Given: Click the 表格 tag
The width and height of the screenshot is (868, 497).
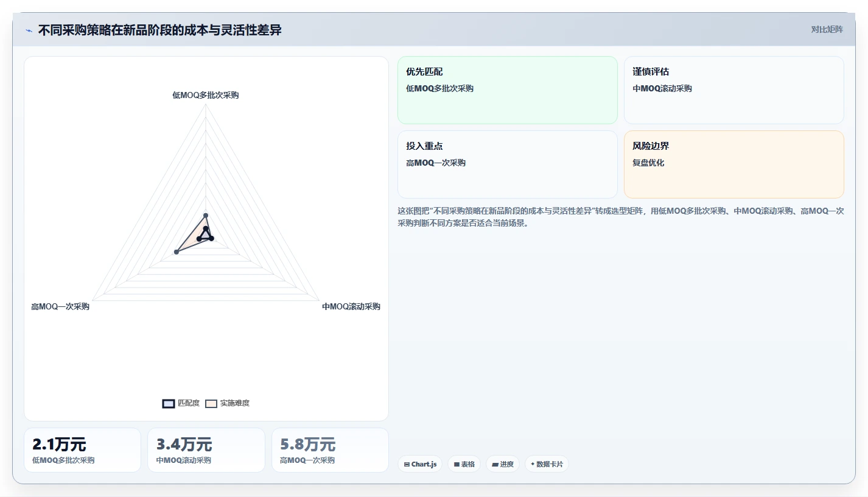Looking at the screenshot, I should click(x=464, y=464).
